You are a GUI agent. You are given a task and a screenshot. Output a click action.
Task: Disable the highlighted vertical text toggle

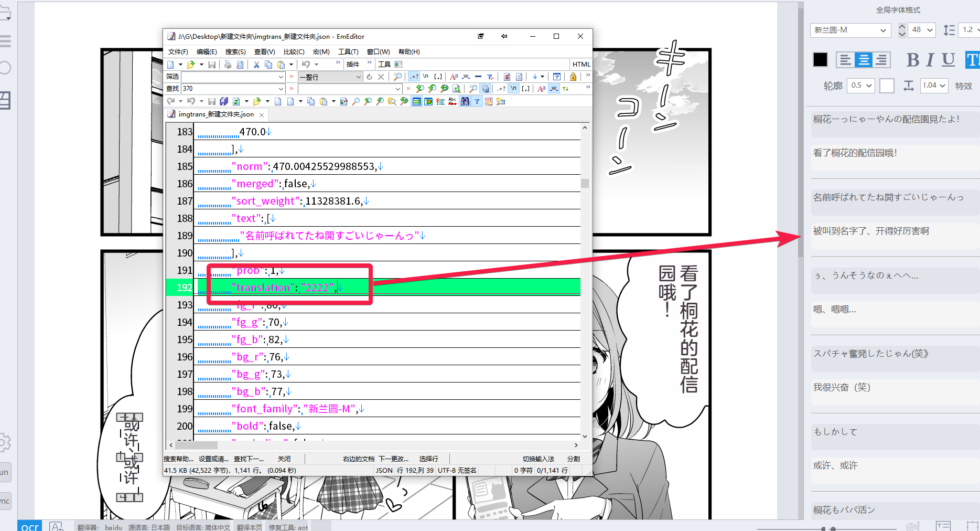point(973,60)
